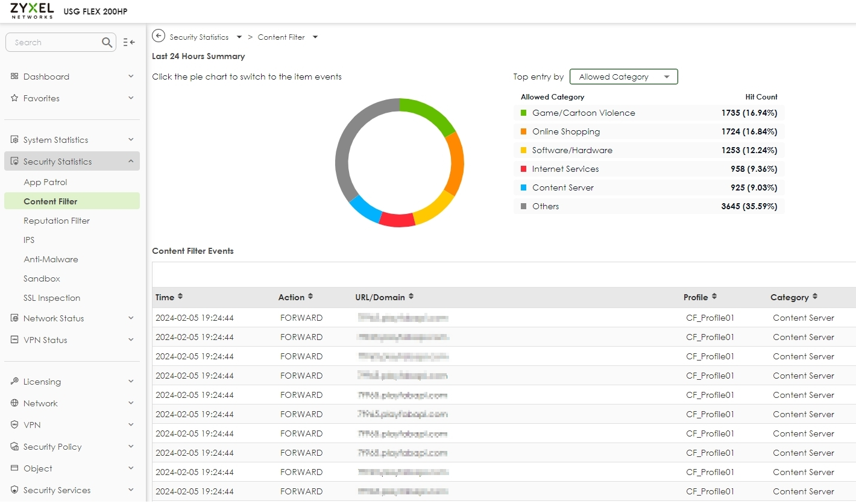This screenshot has width=856, height=504.
Task: Toggle sort on the Category column
Action: (x=815, y=297)
